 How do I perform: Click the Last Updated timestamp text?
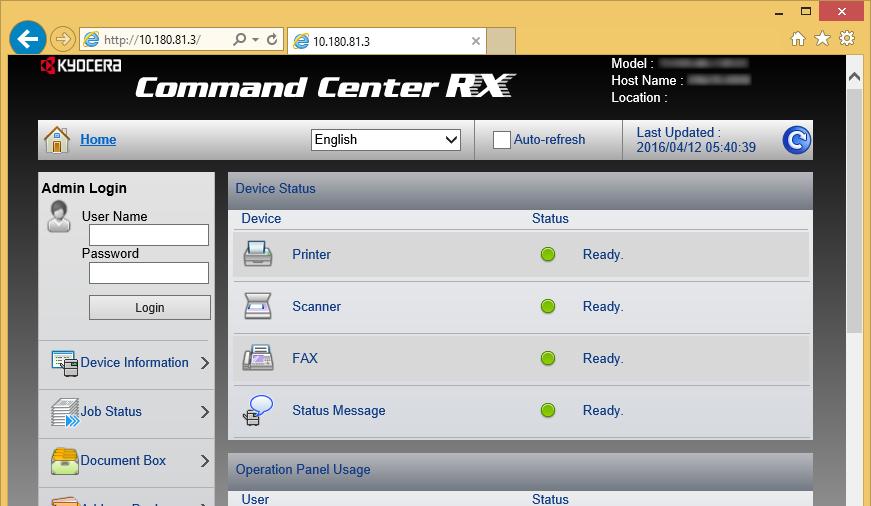pos(696,140)
